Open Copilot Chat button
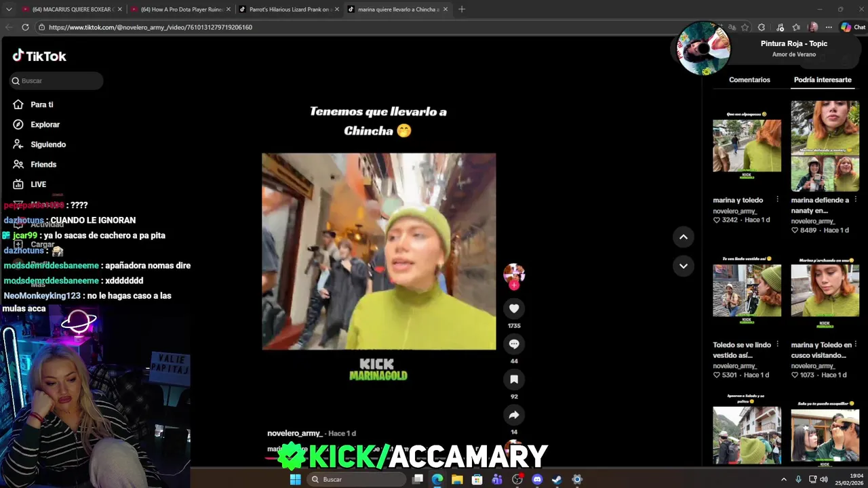Image resolution: width=868 pixels, height=488 pixels. [853, 27]
